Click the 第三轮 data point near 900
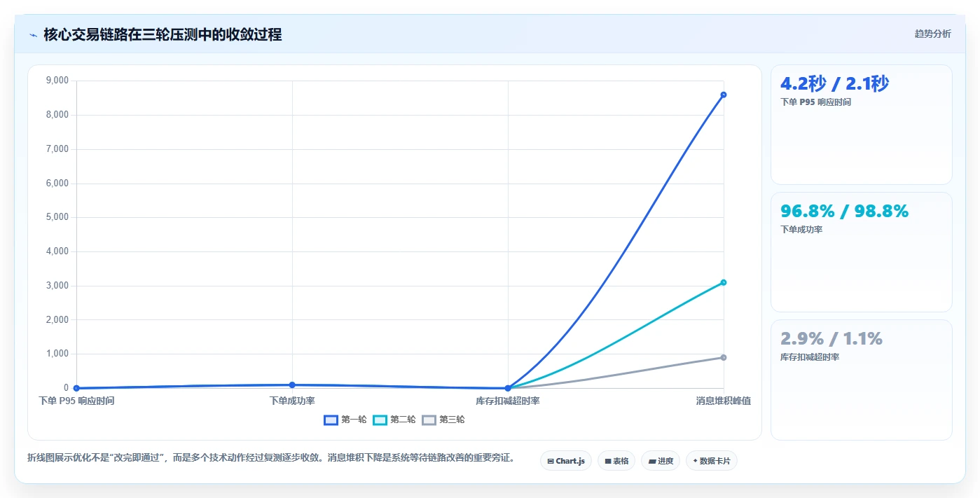This screenshot has height=498, width=980. [x=724, y=358]
